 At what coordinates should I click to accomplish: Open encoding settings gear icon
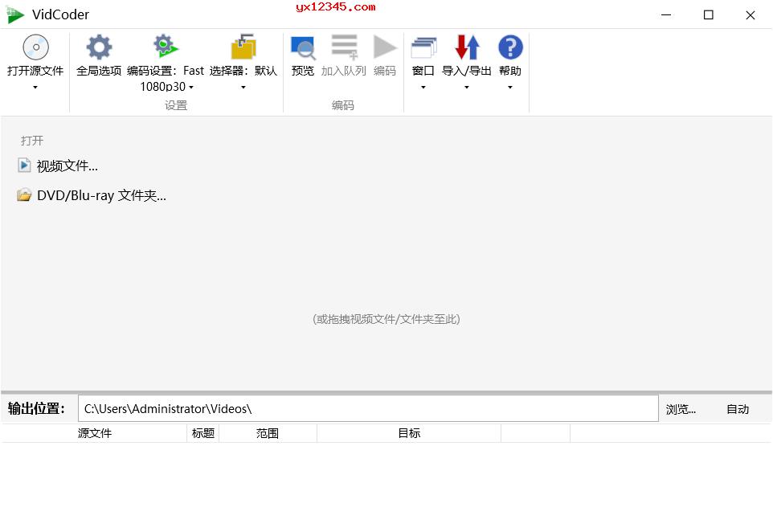tap(166, 47)
